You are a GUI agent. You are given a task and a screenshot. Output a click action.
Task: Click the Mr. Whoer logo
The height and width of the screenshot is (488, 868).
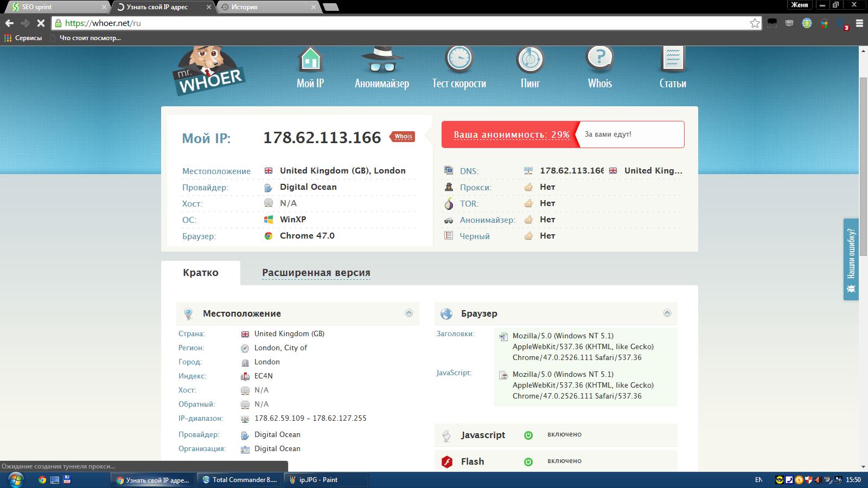point(209,70)
